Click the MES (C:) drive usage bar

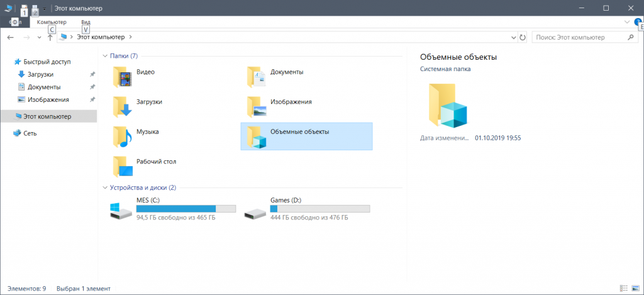[x=186, y=209]
